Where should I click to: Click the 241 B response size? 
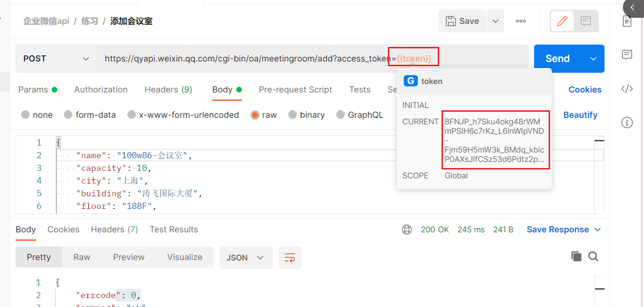(503, 230)
